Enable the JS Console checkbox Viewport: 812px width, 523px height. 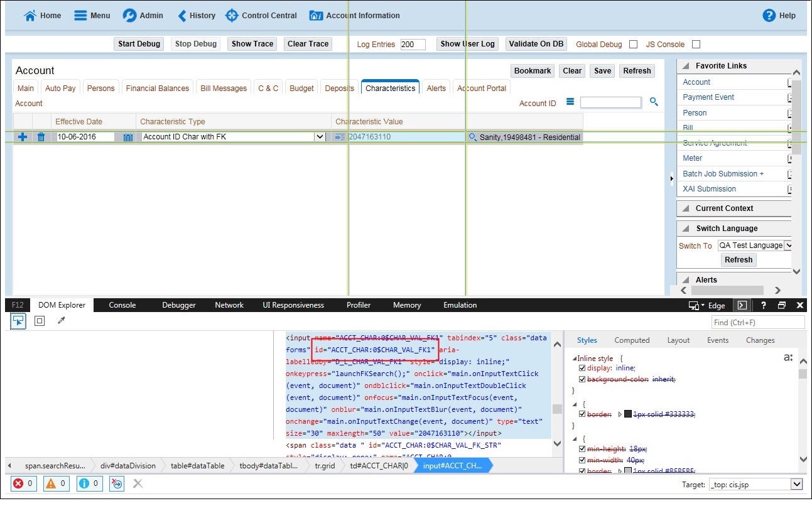696,44
